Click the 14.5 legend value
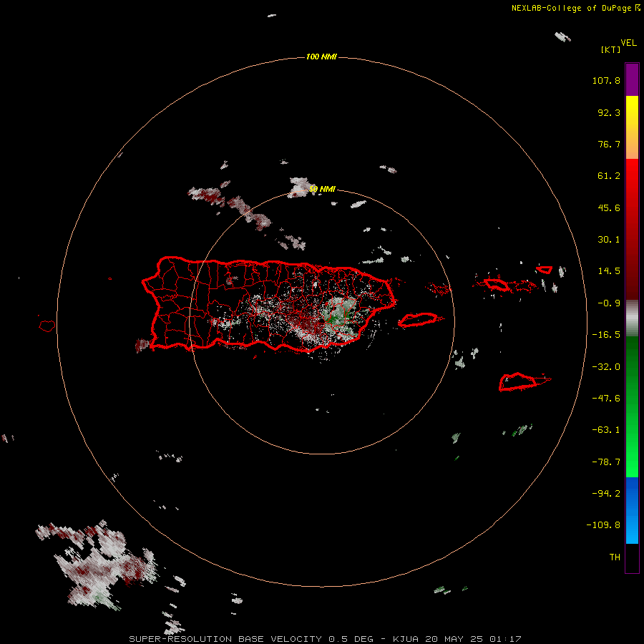 point(609,271)
